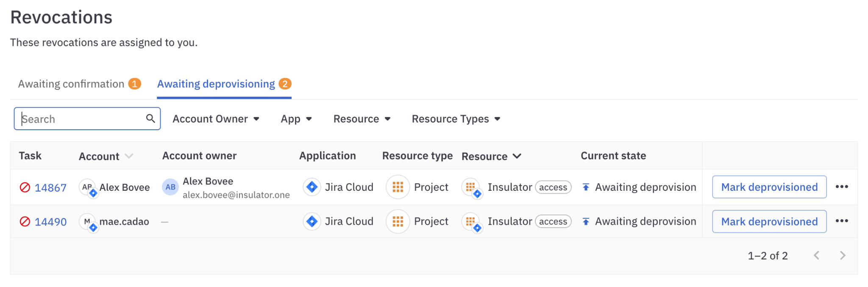Expand the Account Owner filter
Viewport: 868px width, 287px height.
[x=216, y=119]
